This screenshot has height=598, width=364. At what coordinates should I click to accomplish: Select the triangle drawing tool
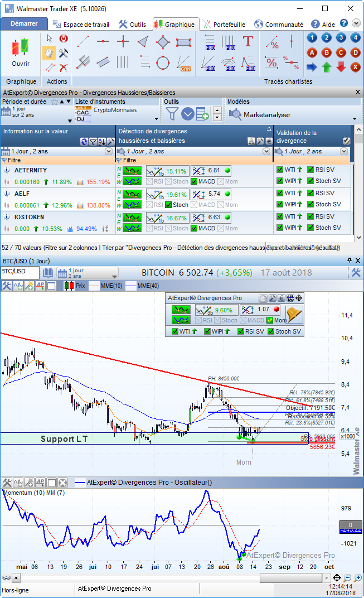[x=143, y=42]
